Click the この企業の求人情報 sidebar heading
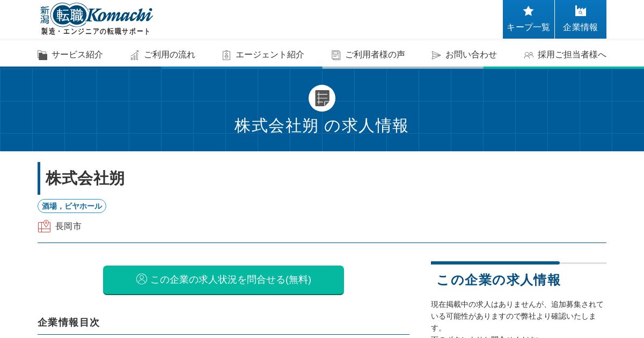Image resolution: width=644 pixels, height=338 pixels. (499, 280)
